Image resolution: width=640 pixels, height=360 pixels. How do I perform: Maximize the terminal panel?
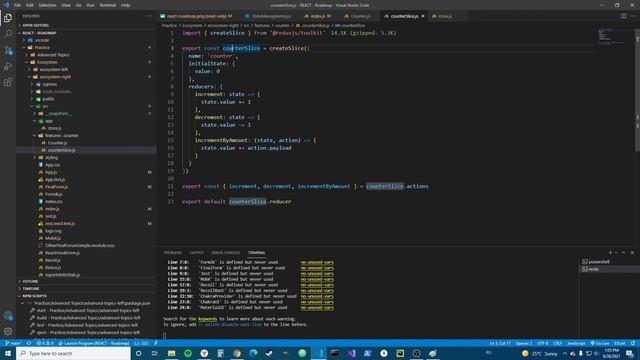pyautogui.click(x=624, y=253)
